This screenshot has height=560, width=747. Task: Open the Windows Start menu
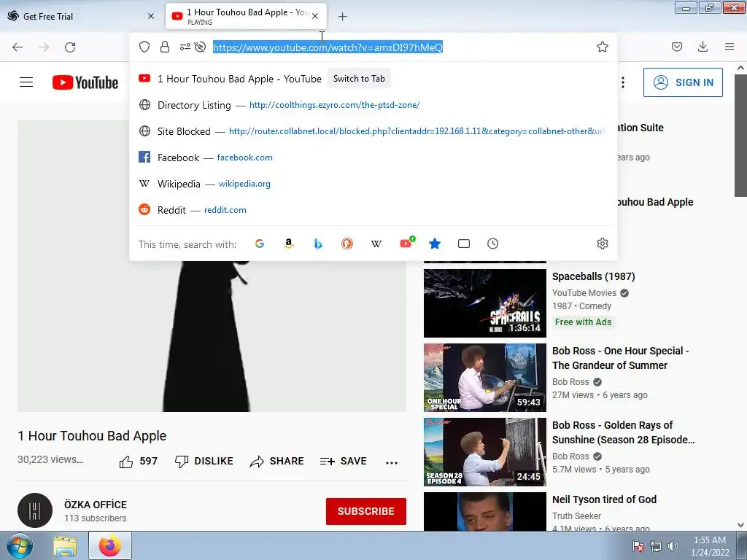[x=18, y=545]
